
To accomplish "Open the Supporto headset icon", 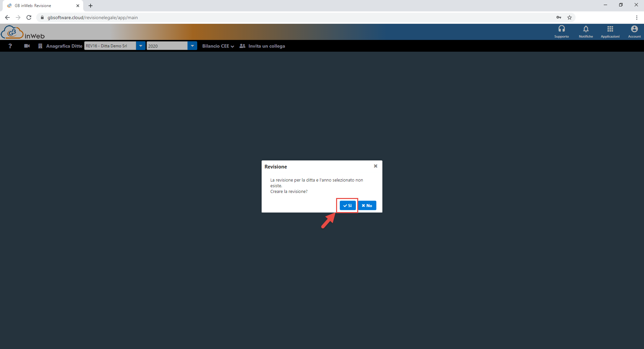I will click(561, 32).
